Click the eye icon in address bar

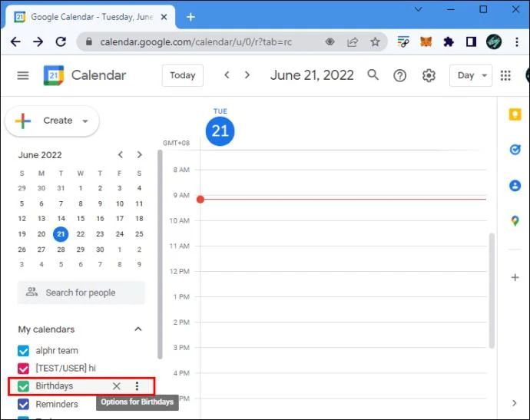[330, 42]
